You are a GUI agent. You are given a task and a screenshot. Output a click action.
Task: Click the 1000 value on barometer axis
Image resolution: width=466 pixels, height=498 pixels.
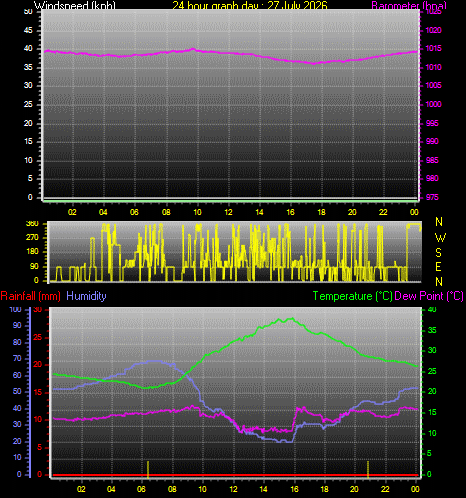433,104
